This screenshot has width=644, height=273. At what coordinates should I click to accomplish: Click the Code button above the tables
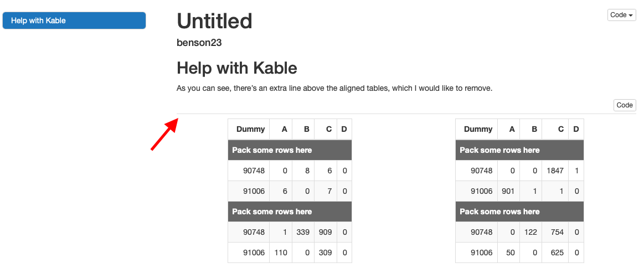625,105
